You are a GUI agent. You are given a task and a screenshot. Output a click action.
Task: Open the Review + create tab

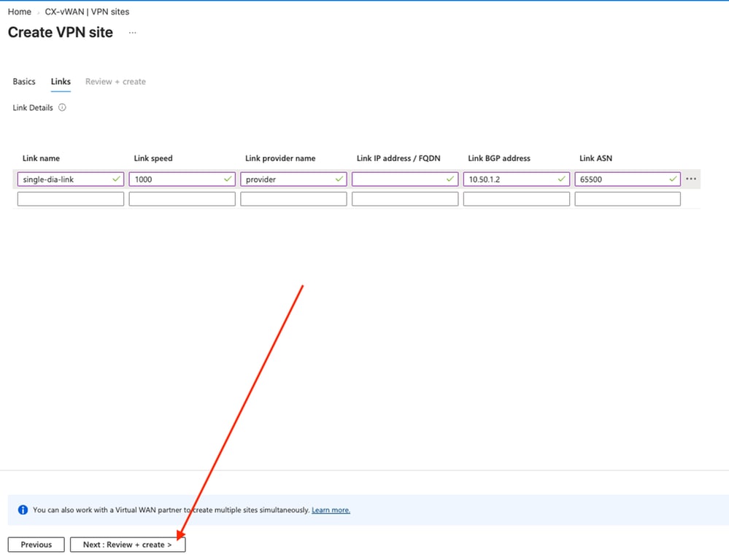pos(115,82)
